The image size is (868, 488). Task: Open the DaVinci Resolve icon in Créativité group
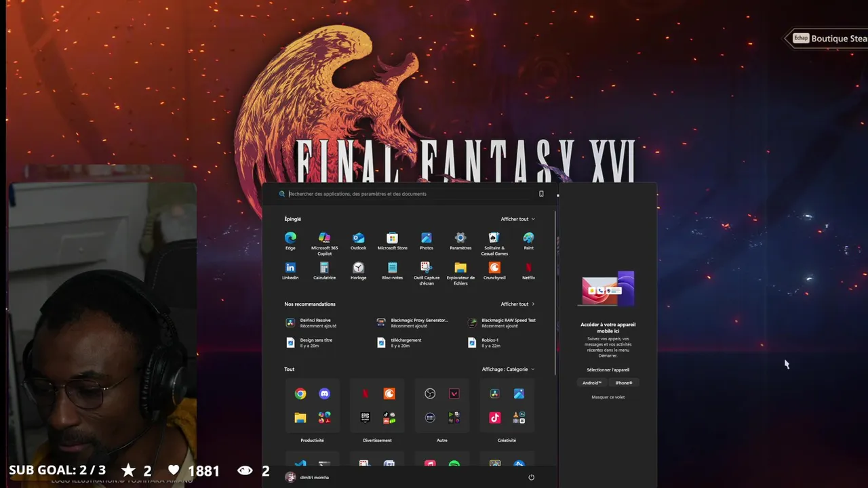(x=495, y=394)
